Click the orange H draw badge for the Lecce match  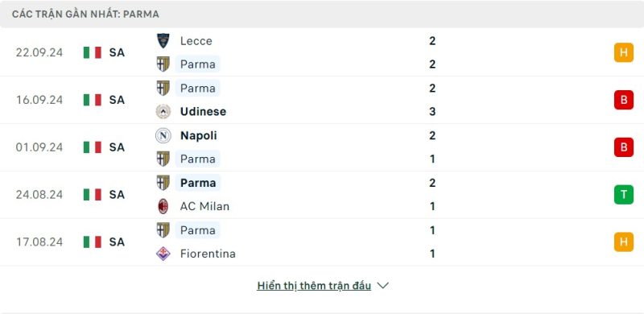tap(623, 52)
